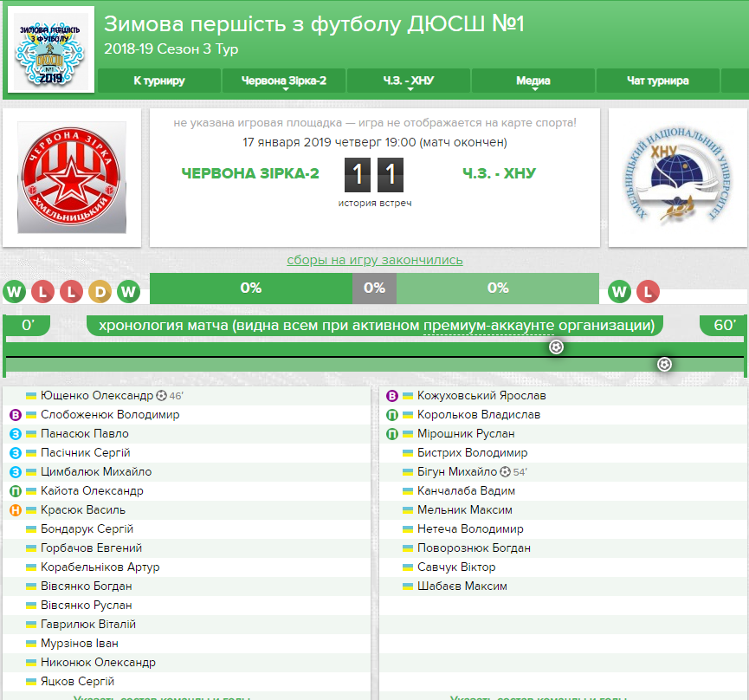Open player Савчук Віктор
The height and width of the screenshot is (700, 749).
[456, 567]
